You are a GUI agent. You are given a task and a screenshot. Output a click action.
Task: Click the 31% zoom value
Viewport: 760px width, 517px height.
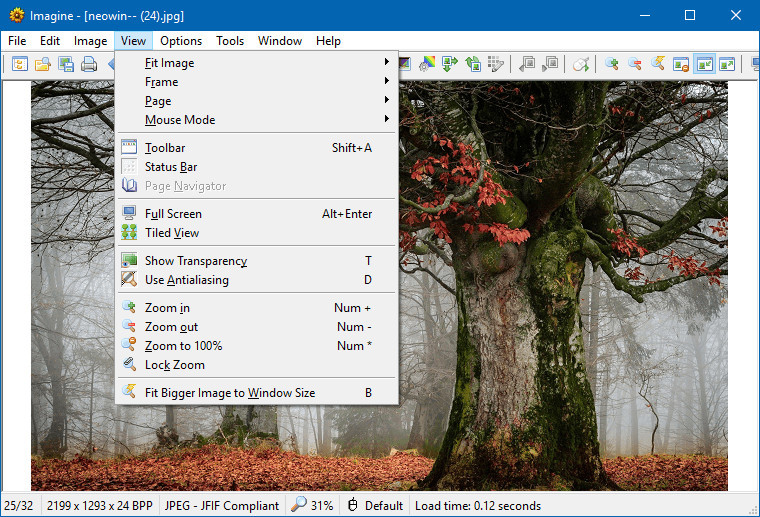pos(322,506)
